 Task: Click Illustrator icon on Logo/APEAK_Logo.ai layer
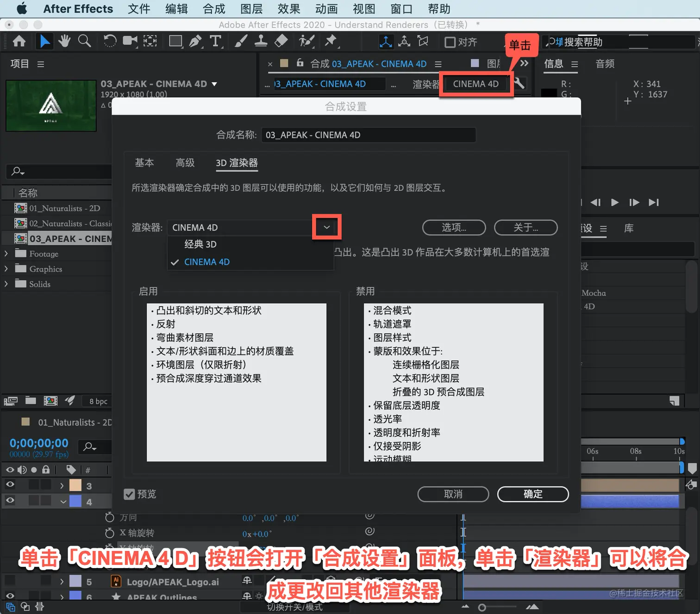tap(116, 581)
